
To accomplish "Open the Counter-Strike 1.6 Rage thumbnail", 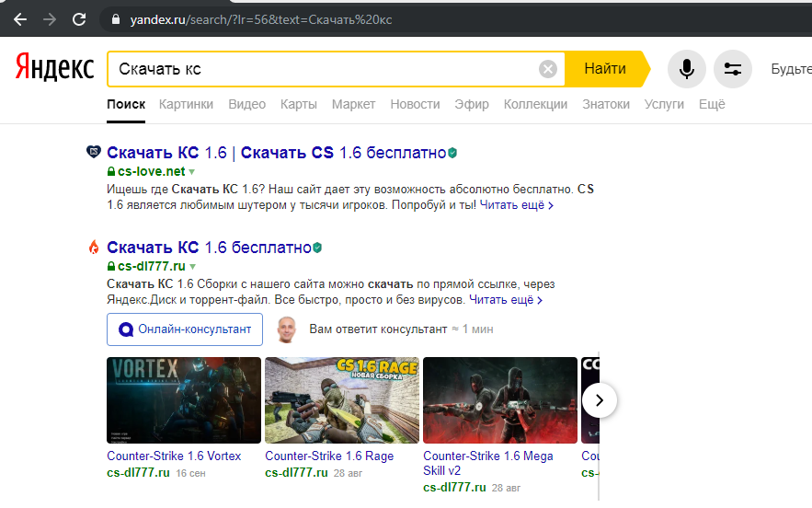I will point(342,400).
